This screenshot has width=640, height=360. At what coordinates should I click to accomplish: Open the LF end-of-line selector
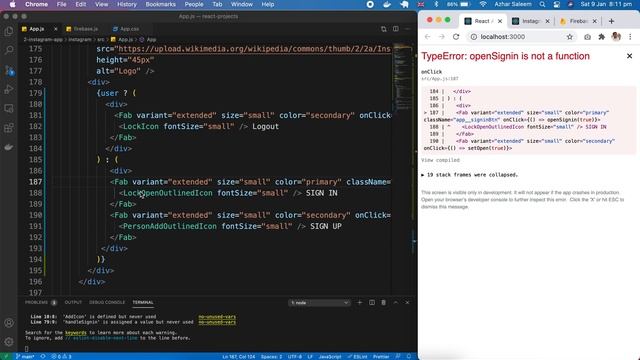point(310,356)
